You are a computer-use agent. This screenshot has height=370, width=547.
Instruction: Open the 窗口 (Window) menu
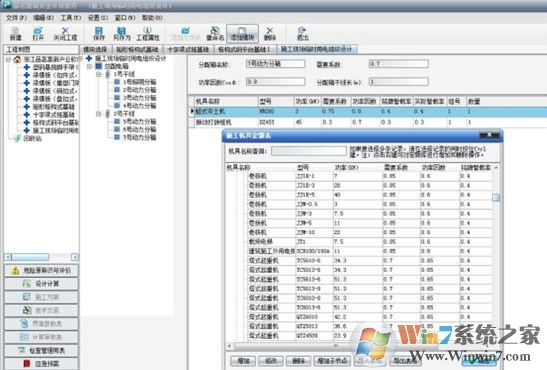tap(125, 17)
